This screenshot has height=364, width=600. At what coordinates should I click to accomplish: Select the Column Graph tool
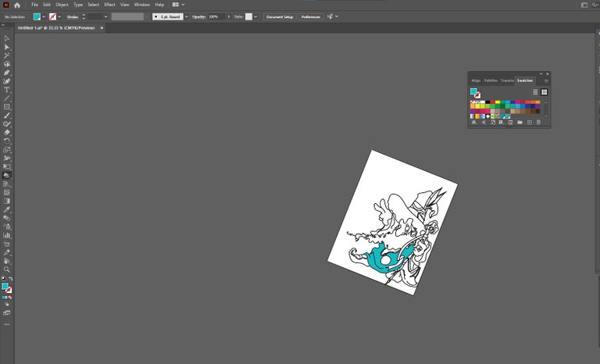[x=6, y=235]
